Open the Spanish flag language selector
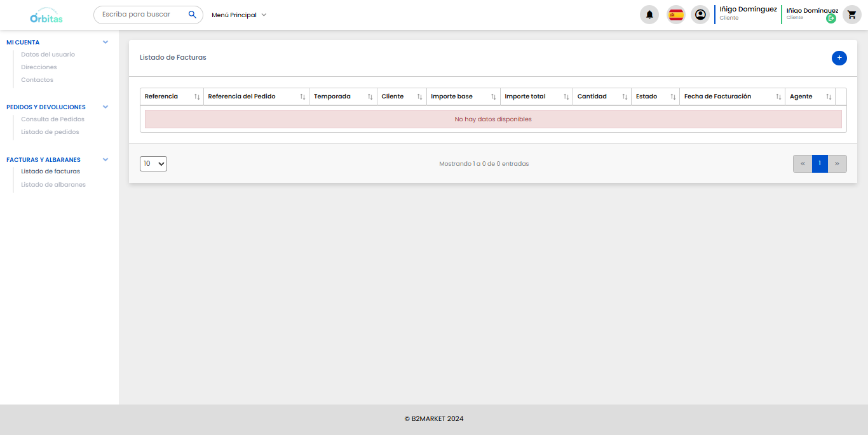The height and width of the screenshot is (435, 868). pos(675,15)
